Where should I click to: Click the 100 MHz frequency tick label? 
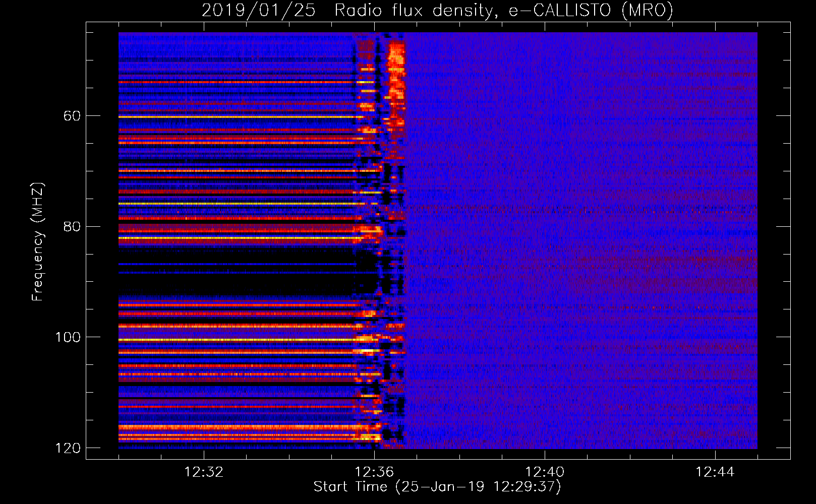tap(68, 337)
